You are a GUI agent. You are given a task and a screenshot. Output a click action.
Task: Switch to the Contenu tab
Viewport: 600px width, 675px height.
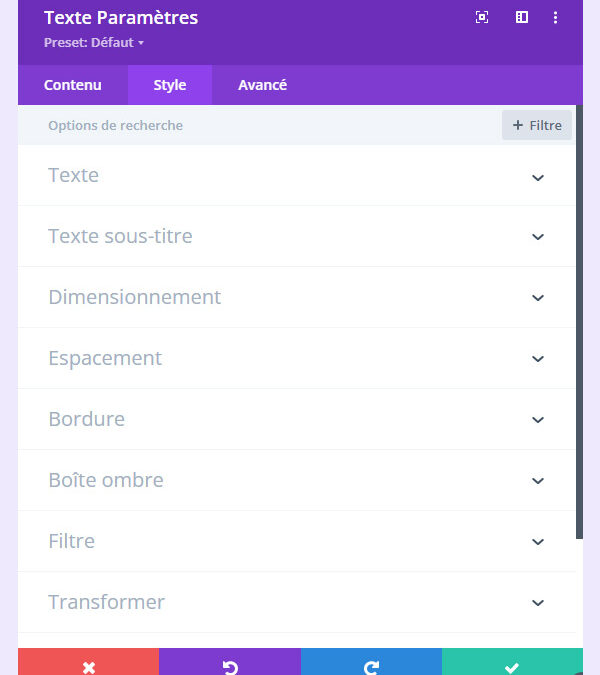73,85
